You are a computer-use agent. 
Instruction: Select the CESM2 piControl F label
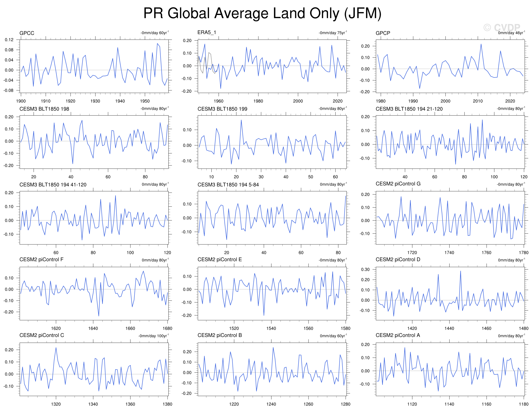click(x=41, y=260)
